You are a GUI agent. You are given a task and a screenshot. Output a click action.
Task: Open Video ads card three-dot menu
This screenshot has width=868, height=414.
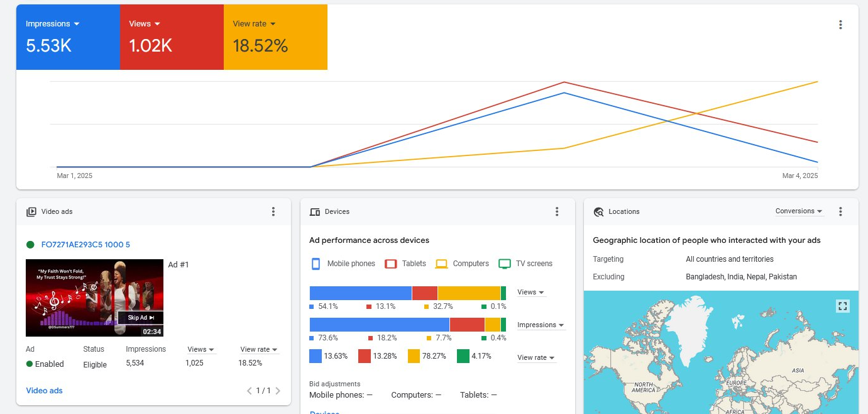tap(273, 211)
